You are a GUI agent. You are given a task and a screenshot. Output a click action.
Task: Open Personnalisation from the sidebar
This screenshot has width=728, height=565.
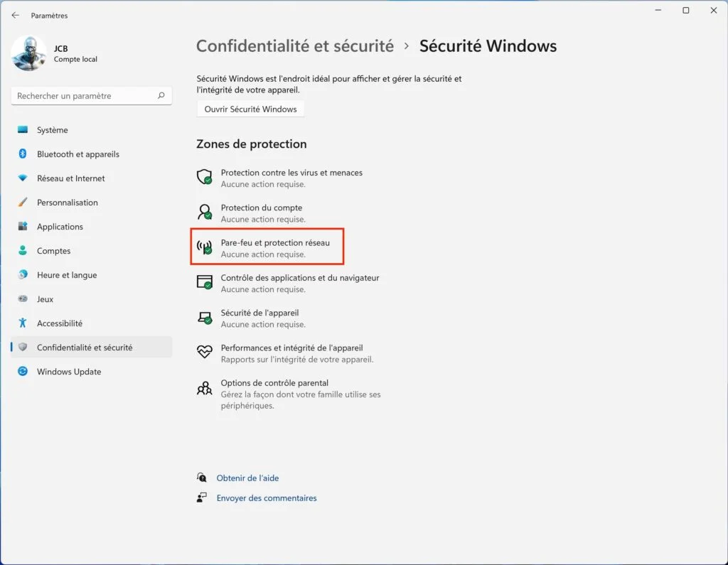coord(67,202)
